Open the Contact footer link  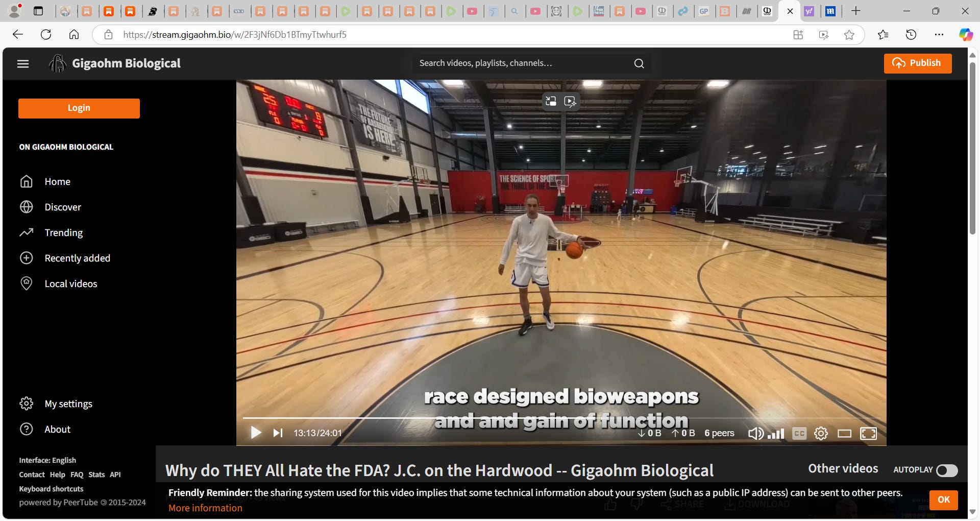coord(32,475)
